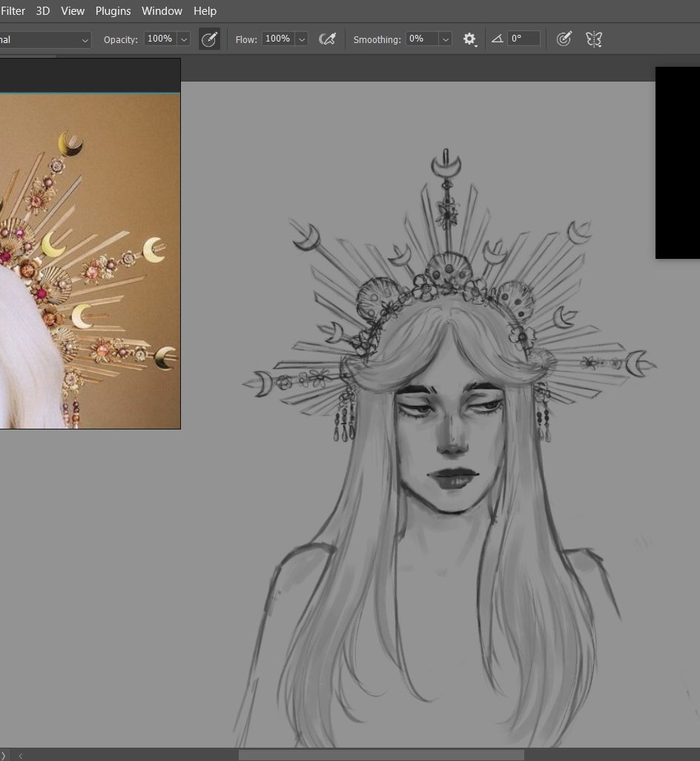The image size is (700, 761).
Task: Open smoothing options gear icon
Action: pyautogui.click(x=469, y=39)
